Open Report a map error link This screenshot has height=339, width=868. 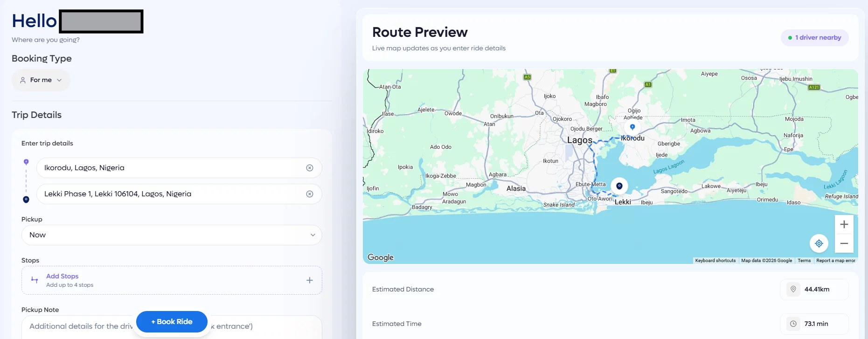(835, 261)
